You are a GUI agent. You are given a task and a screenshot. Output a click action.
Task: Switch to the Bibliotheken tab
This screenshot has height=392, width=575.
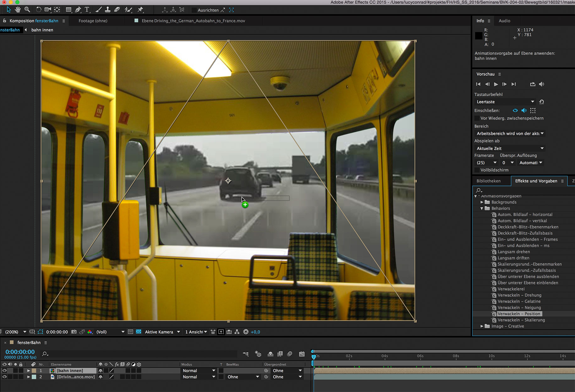[x=488, y=181]
